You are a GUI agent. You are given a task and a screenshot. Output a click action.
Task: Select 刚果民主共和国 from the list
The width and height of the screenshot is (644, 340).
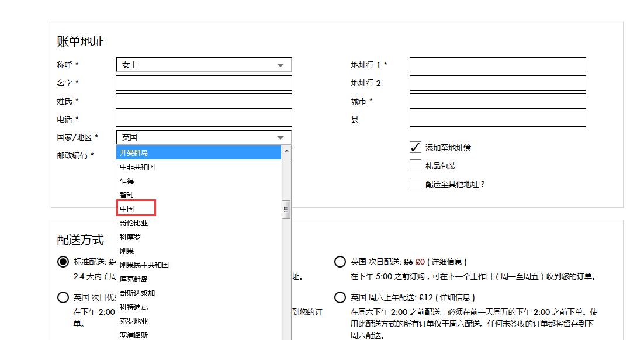pyautogui.click(x=144, y=265)
